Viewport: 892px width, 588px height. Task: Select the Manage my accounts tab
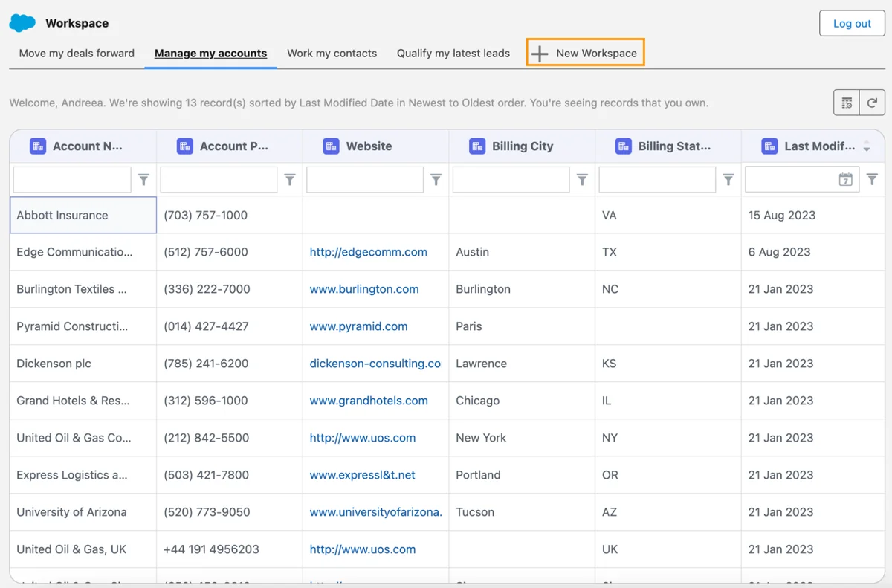[210, 54]
